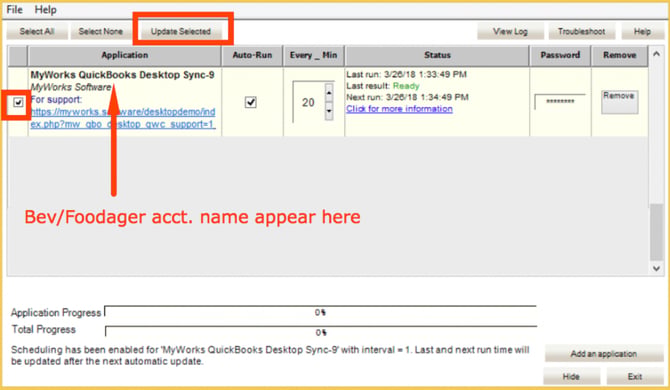Click the Scheduling has been enabled message
Screen dimensions: 670x390
click(x=270, y=355)
